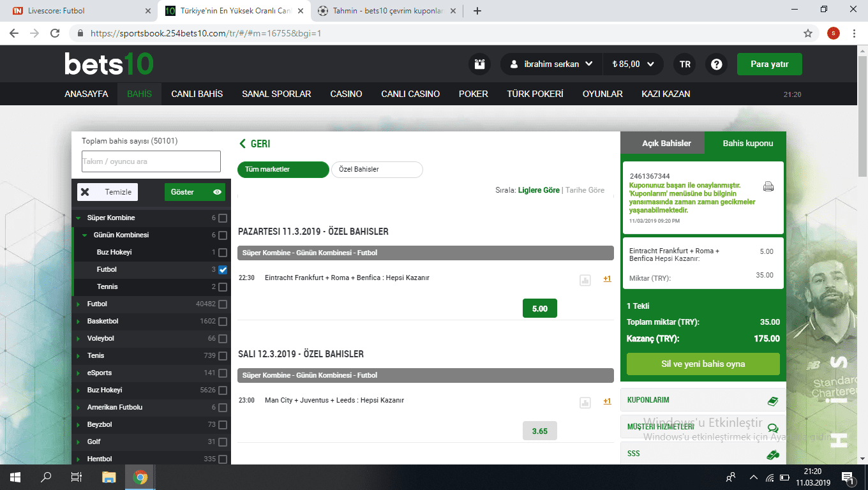This screenshot has width=868, height=490.
Task: Click the Müşteri Hizmetleri chat icon
Action: 772,428
